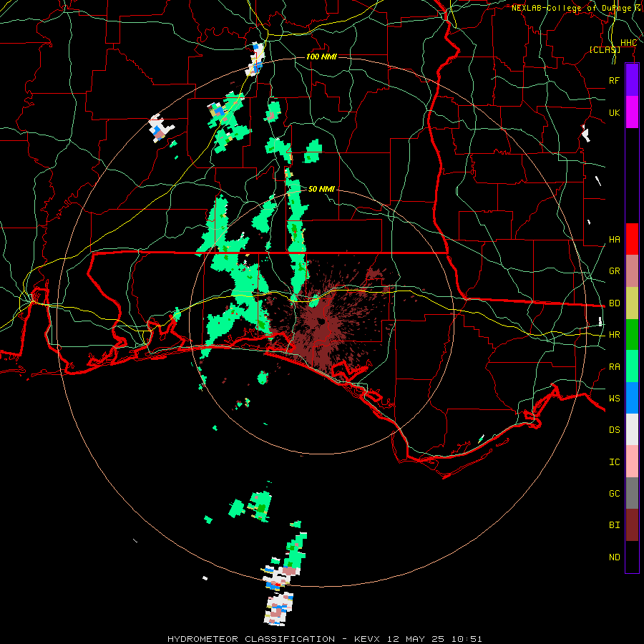This screenshot has width=644, height=644.
Task: Click the GR legend label
Action: [x=615, y=271]
